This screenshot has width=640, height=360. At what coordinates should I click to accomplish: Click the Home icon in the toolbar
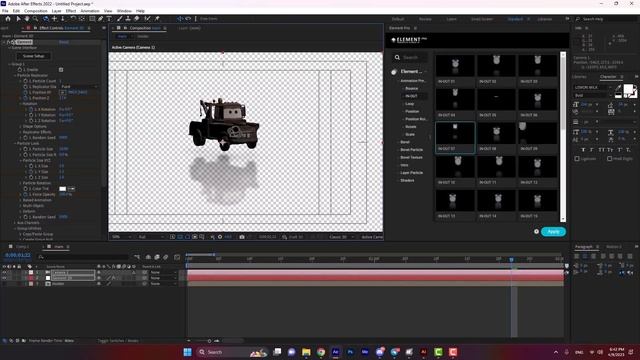tap(8, 19)
